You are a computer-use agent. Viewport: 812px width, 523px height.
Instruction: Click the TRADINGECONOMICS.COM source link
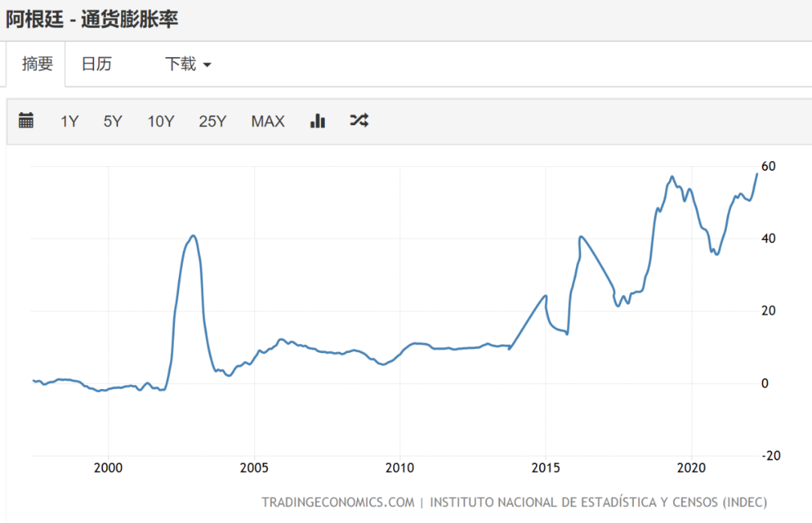pyautogui.click(x=338, y=502)
